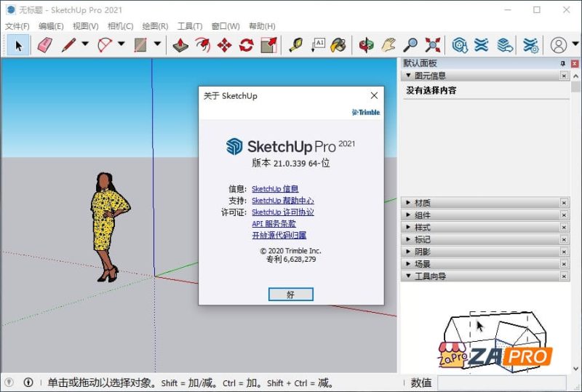Viewport: 582px width, 392px height.
Task: Expand the 阴影 panel section
Action: [422, 252]
